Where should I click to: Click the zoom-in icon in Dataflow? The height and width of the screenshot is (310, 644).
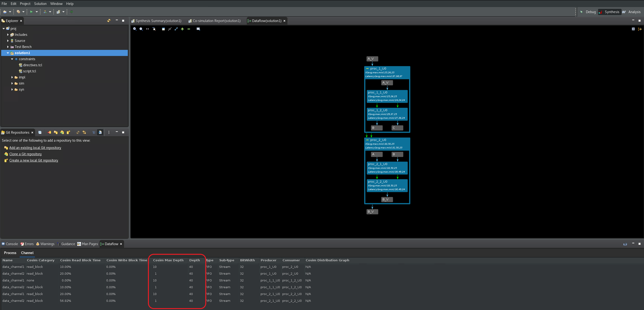134,29
